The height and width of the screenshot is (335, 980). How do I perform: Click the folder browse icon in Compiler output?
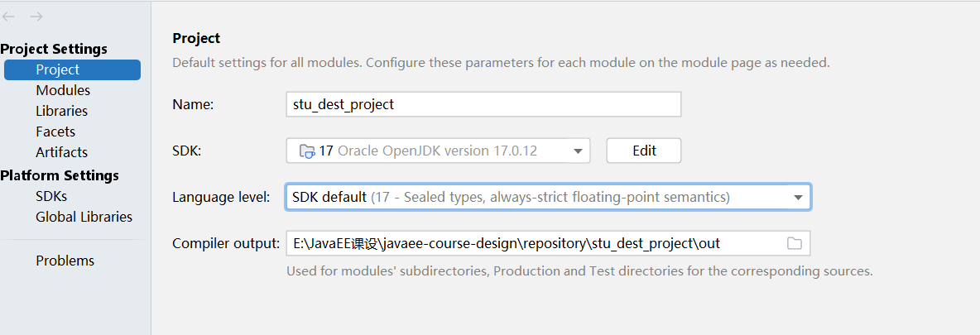[x=794, y=243]
